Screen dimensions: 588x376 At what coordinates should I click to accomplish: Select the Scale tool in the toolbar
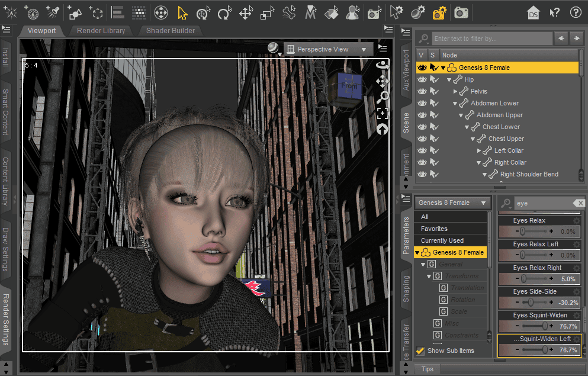(x=266, y=12)
